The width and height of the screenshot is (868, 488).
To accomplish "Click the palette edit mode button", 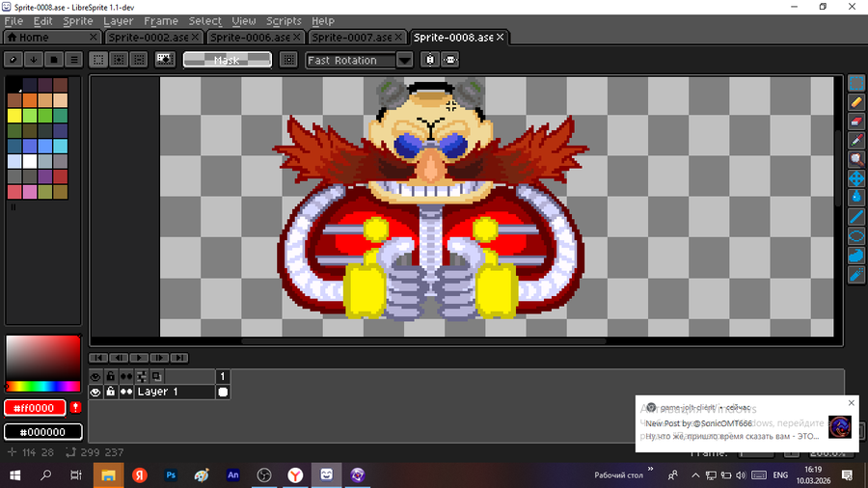I will [14, 59].
